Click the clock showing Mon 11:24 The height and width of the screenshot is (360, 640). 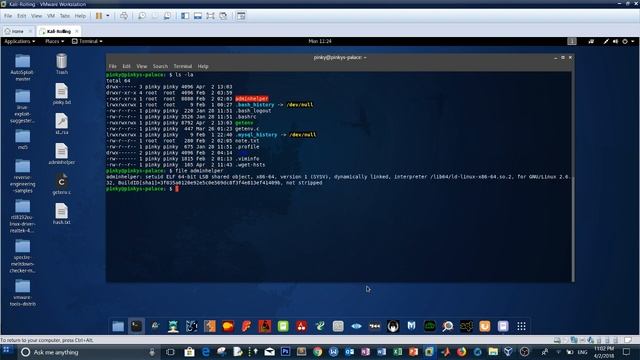320,41
